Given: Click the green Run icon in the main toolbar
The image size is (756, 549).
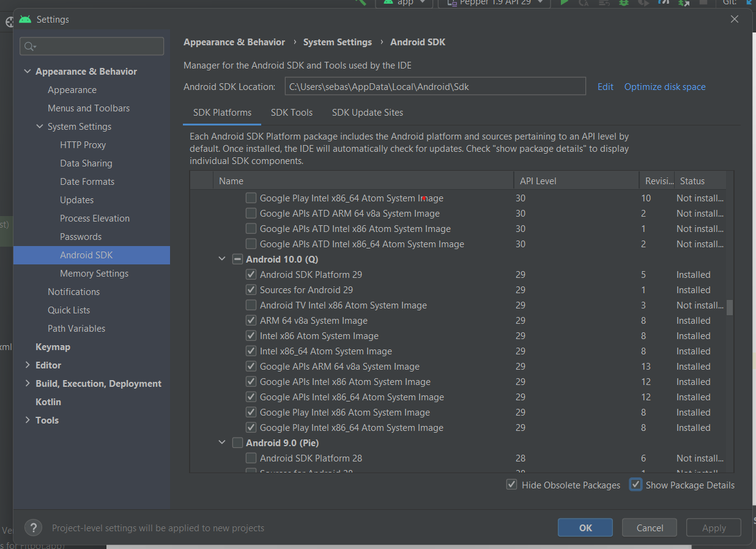Looking at the screenshot, I should (565, 2).
